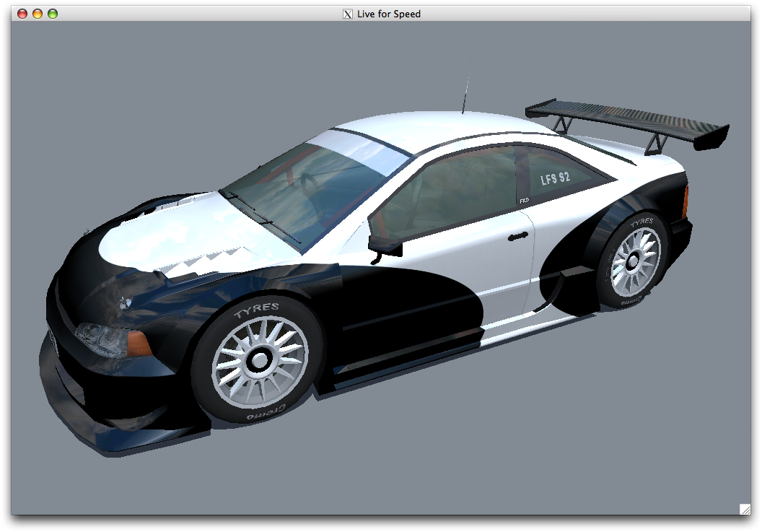The width and height of the screenshot is (762, 532).
Task: Click the 'Live for Speed' title text
Action: click(x=389, y=14)
